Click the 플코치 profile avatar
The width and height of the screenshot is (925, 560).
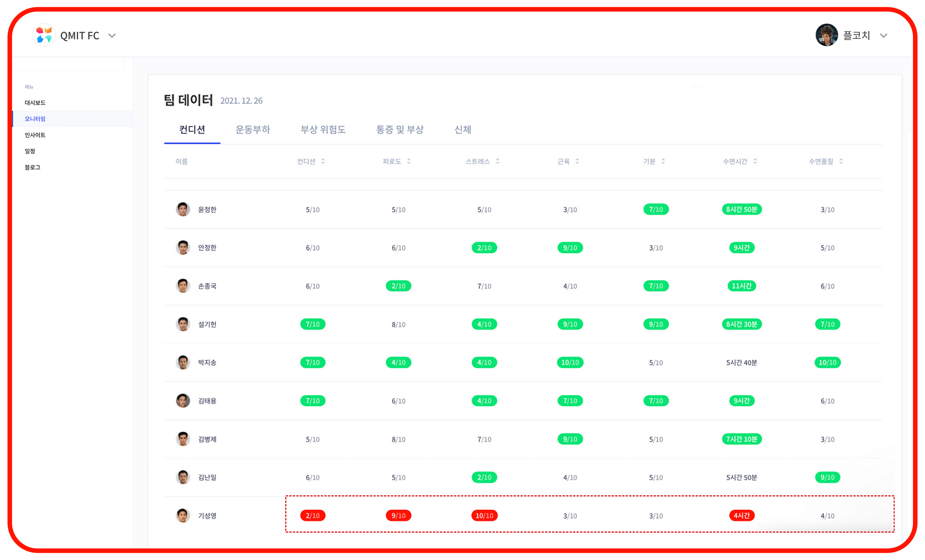pos(826,35)
